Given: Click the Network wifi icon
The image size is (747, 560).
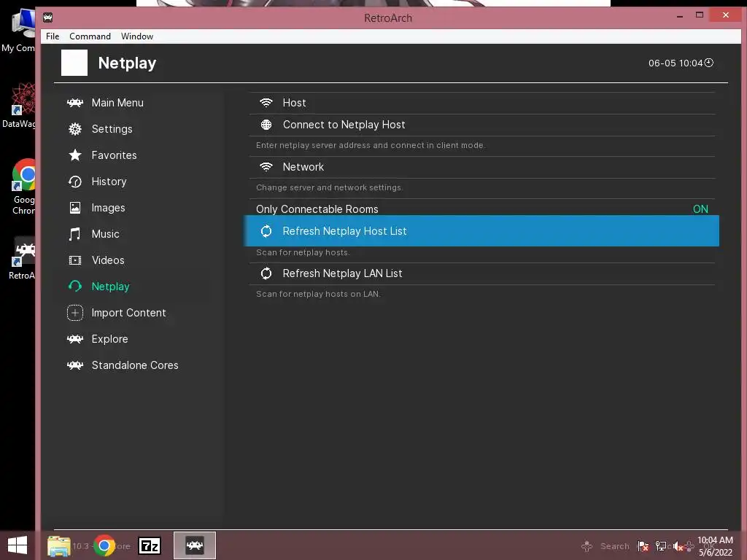Looking at the screenshot, I should 266,167.
